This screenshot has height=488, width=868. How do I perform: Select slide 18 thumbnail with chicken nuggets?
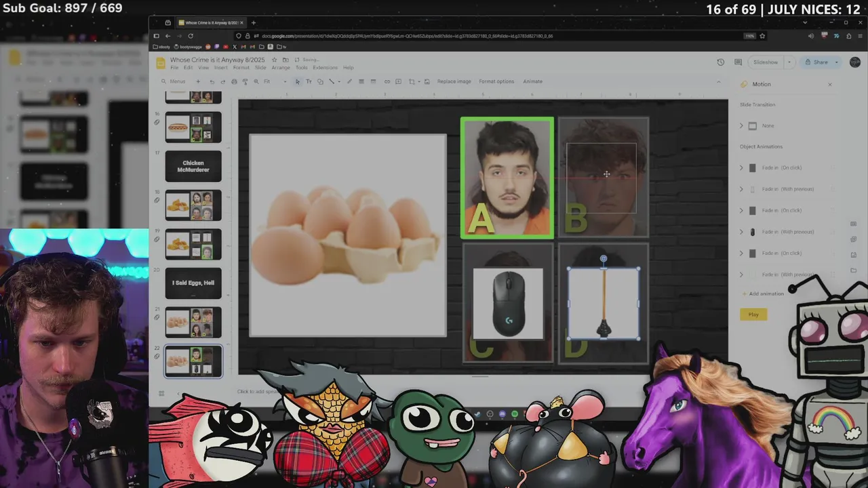pyautogui.click(x=193, y=205)
